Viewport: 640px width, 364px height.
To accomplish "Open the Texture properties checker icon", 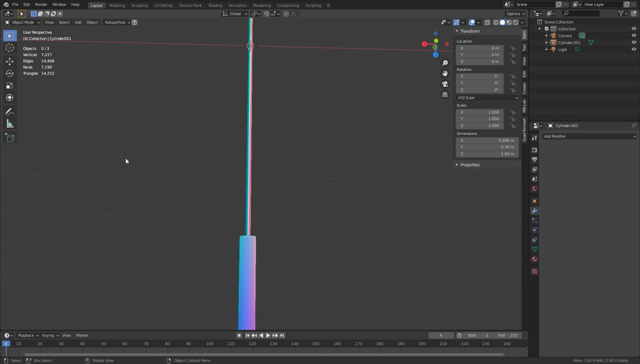I will pos(534,271).
